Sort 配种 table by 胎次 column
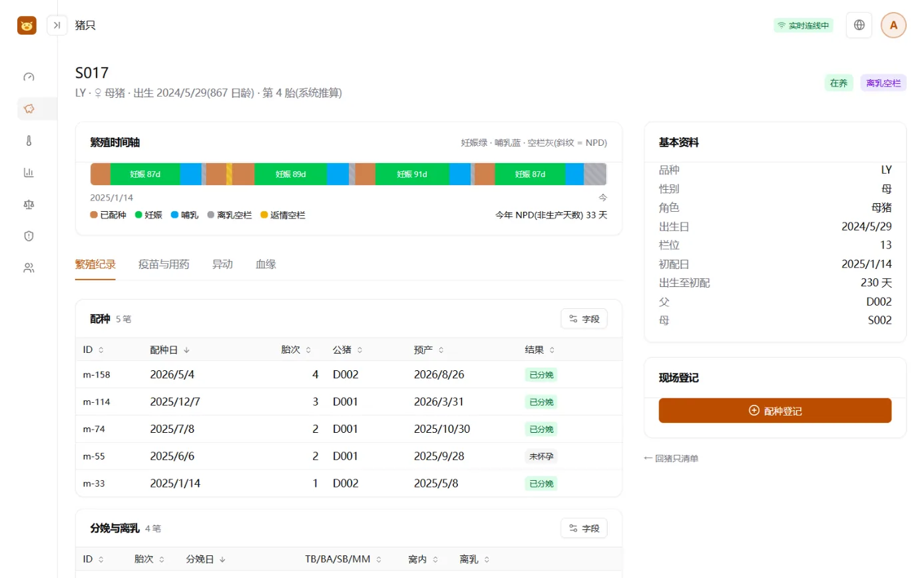The height and width of the screenshot is (578, 924). [296, 350]
